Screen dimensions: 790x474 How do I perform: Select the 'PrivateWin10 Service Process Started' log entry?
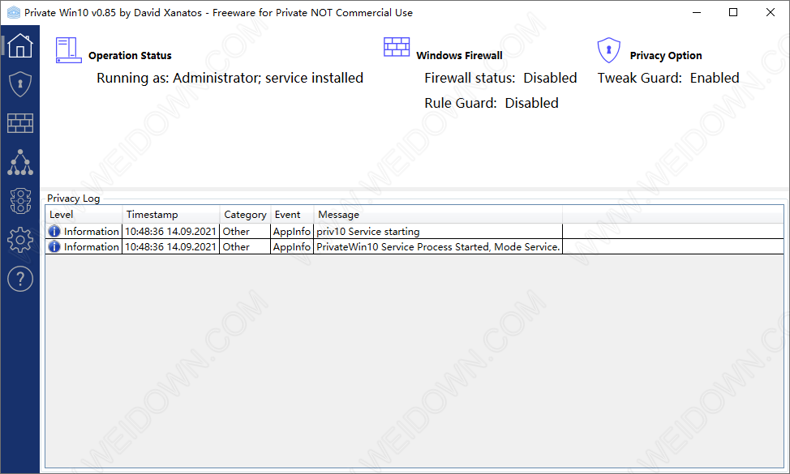(x=438, y=247)
